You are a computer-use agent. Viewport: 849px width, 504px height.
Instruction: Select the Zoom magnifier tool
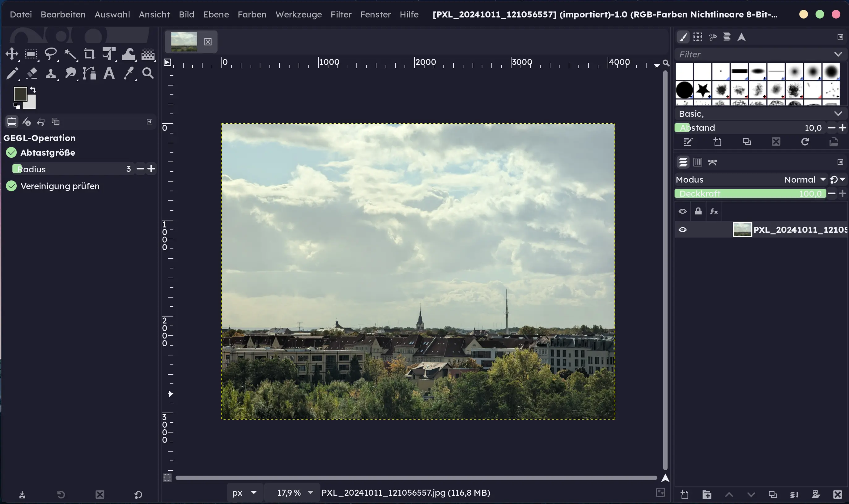pyautogui.click(x=148, y=73)
